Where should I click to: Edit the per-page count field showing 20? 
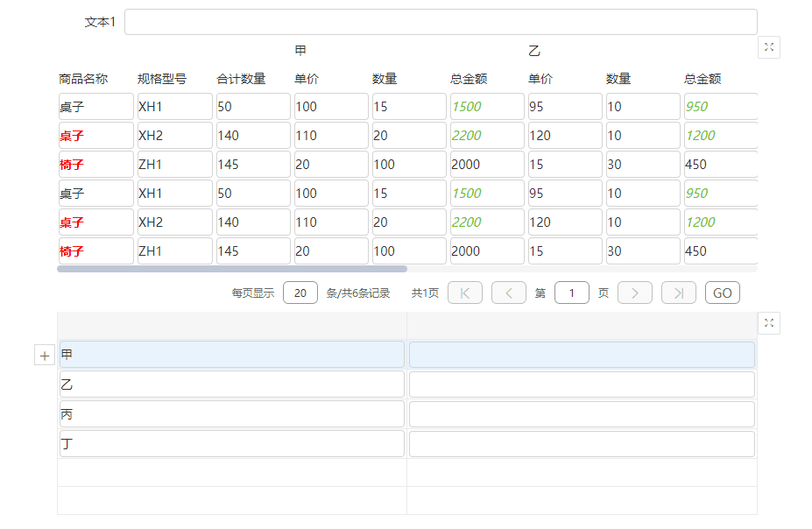pos(300,293)
